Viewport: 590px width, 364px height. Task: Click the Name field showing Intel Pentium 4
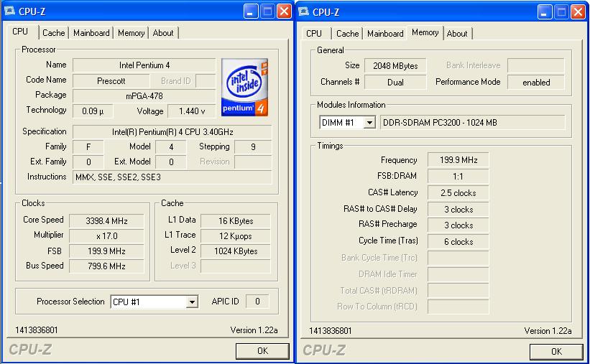[144, 65]
